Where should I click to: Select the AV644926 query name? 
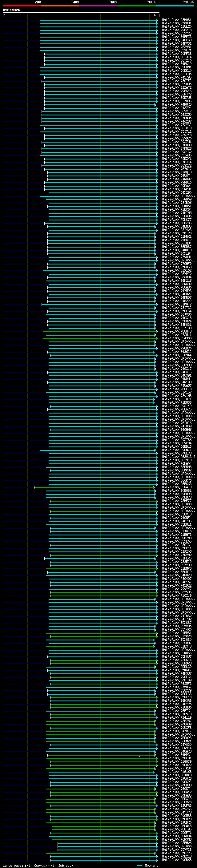11,10
